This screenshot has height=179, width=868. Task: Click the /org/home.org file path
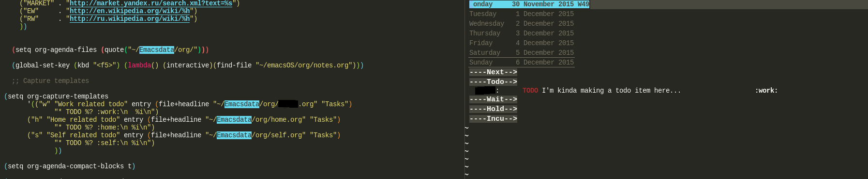(x=279, y=120)
